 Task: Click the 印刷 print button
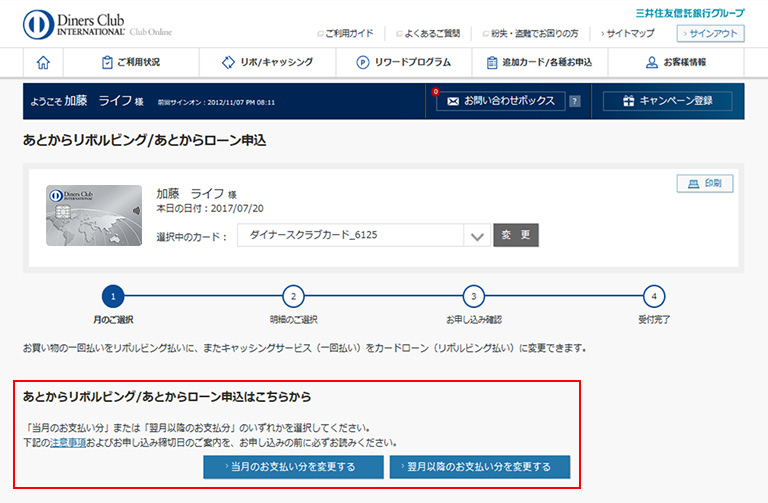[x=705, y=183]
